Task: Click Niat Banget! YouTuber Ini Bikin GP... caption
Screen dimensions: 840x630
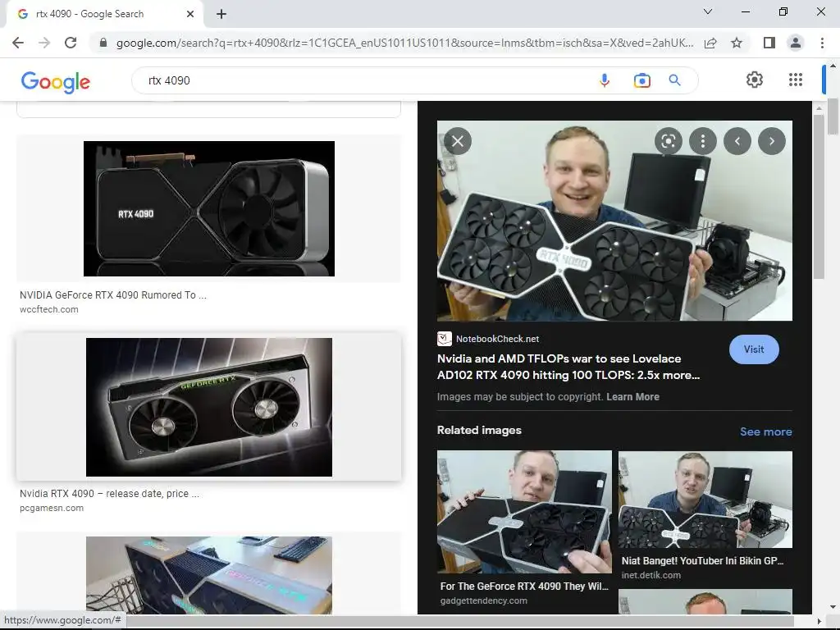Action: pos(702,561)
